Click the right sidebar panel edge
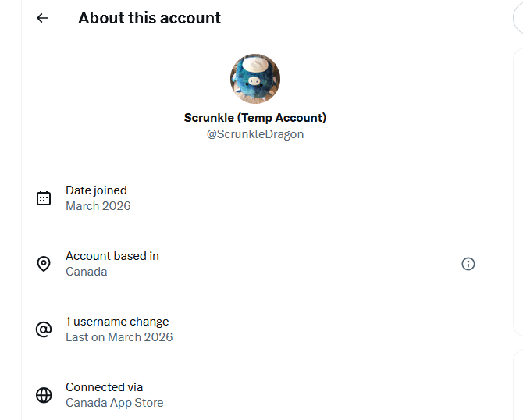 coord(518,195)
